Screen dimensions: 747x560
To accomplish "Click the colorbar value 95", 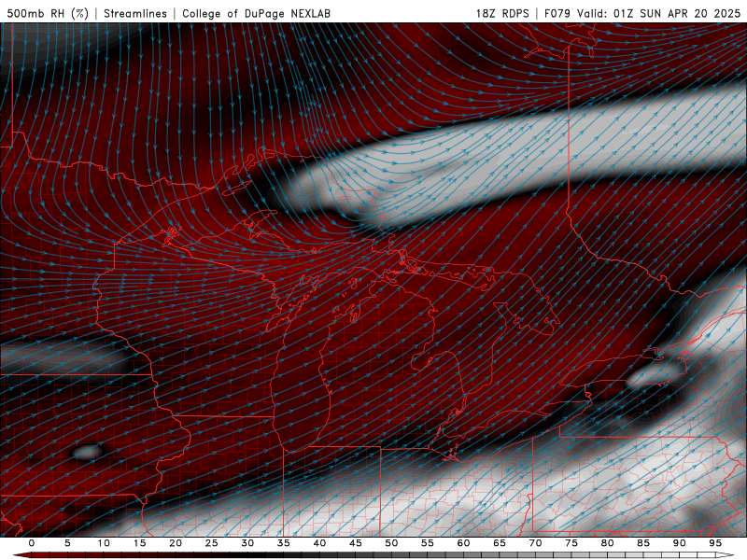I will [x=715, y=543].
